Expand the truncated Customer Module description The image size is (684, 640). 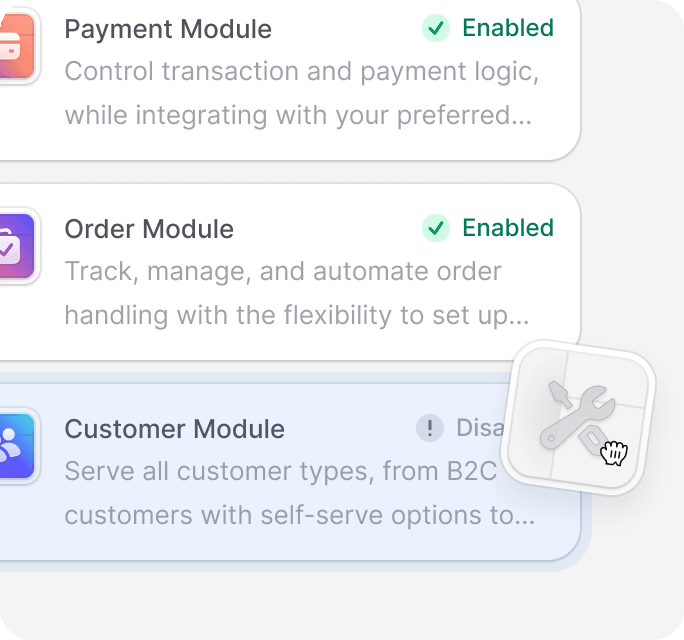tap(300, 493)
